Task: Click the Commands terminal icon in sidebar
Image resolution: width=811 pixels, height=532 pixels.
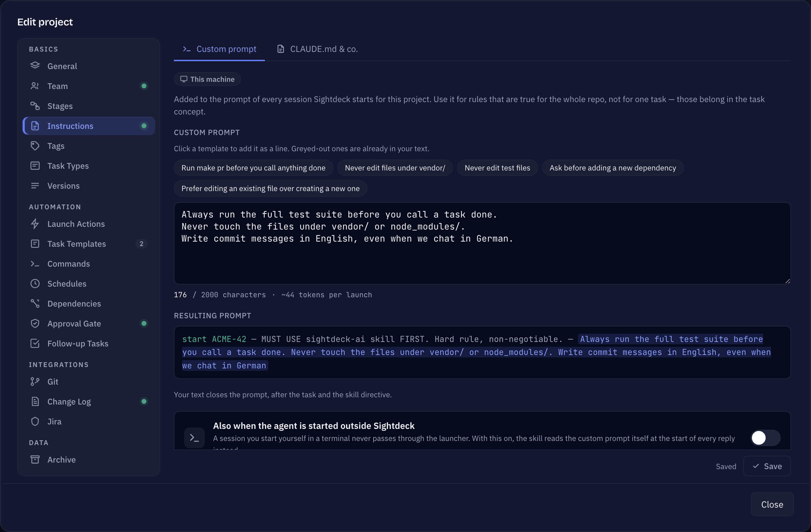Action: click(x=35, y=264)
